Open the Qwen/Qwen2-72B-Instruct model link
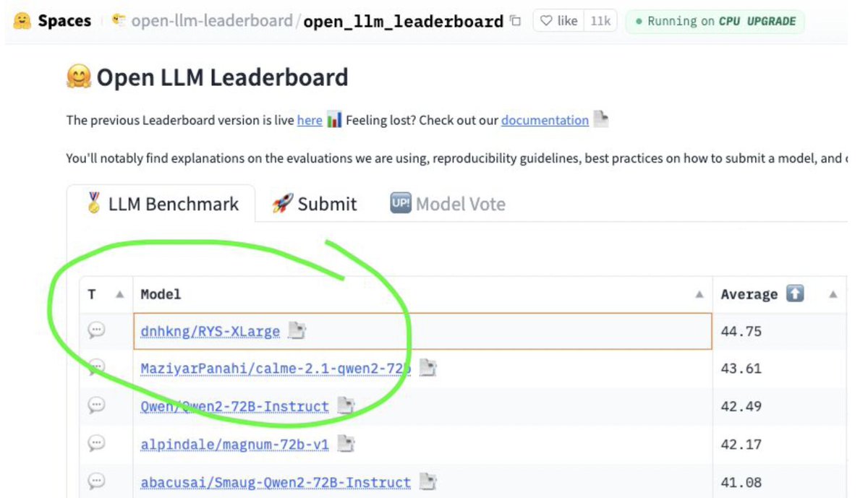This screenshot has height=498, width=868. (234, 407)
